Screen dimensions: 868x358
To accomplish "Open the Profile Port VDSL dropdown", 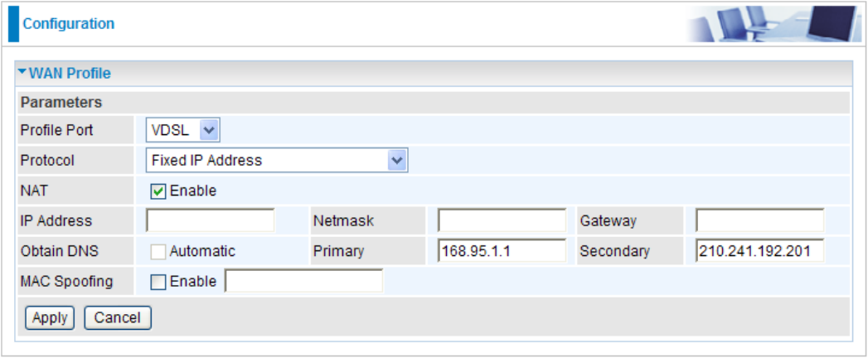I will [x=208, y=129].
